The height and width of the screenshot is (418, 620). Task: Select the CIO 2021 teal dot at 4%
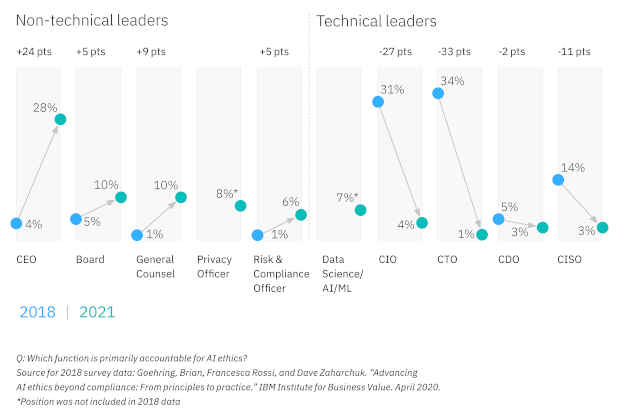pyautogui.click(x=422, y=223)
